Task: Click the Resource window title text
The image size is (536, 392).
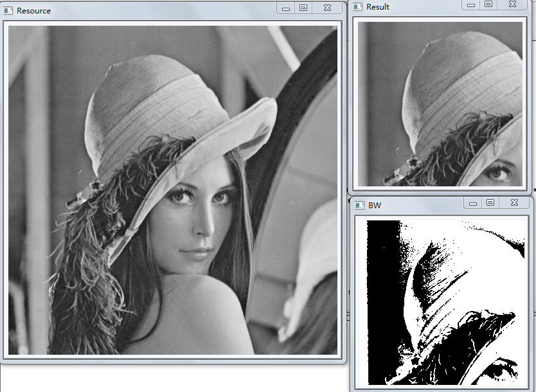Action: (x=33, y=11)
